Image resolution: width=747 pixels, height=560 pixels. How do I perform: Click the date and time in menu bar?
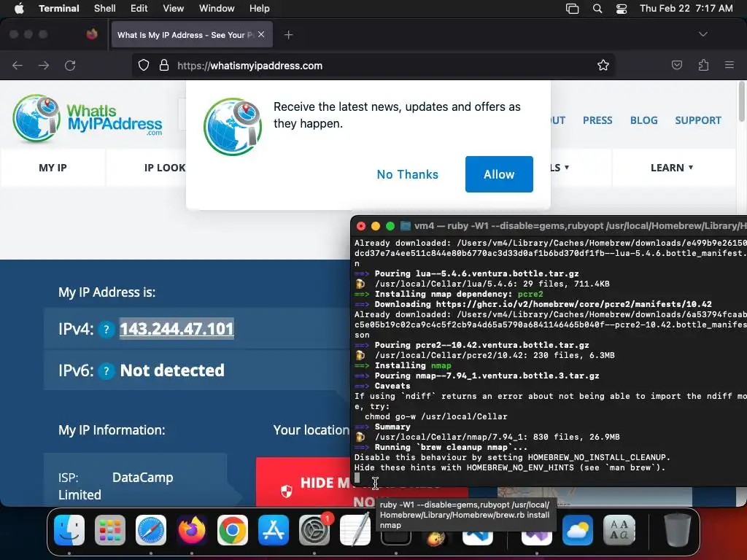click(x=686, y=8)
